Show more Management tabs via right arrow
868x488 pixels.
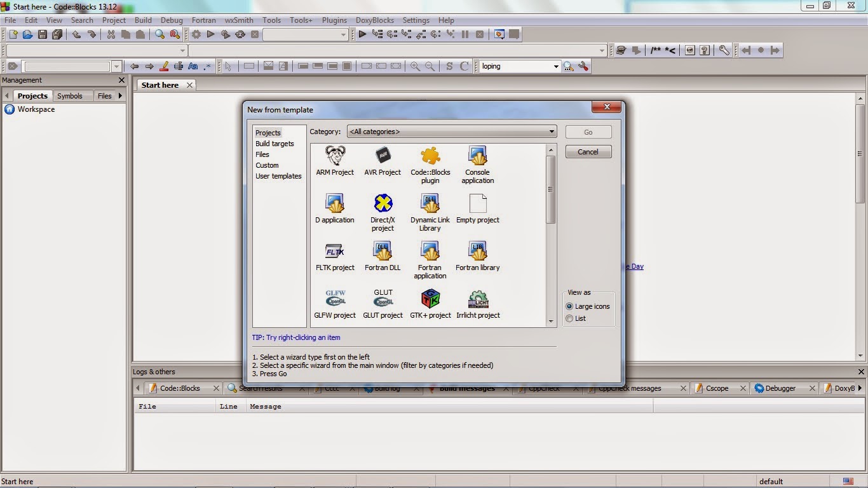coord(119,96)
